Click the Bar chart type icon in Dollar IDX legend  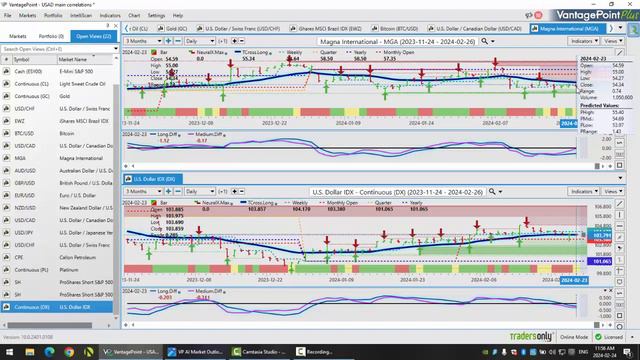coord(154,202)
